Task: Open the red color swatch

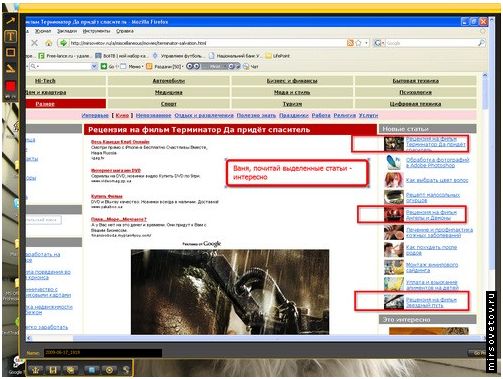Action: pyautogui.click(x=10, y=86)
